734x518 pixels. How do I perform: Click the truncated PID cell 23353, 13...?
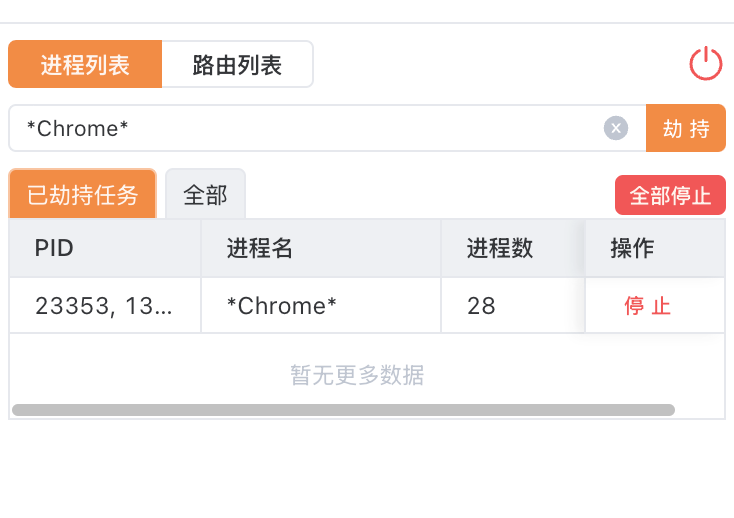[105, 306]
